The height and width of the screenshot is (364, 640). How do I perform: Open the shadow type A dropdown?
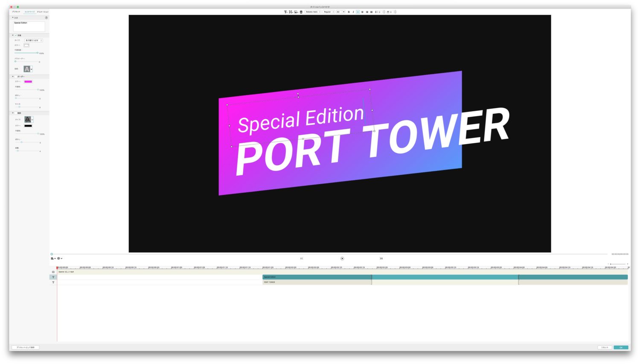(x=29, y=120)
